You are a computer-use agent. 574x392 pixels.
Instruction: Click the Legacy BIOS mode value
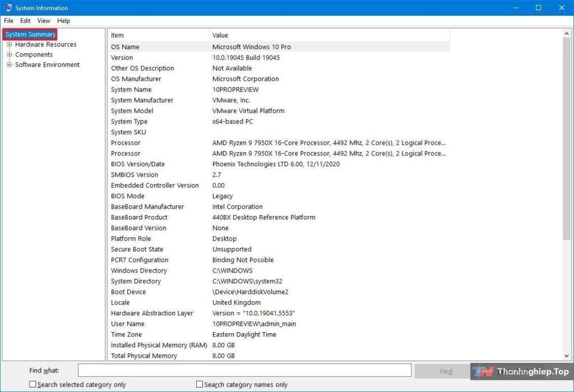click(x=223, y=196)
